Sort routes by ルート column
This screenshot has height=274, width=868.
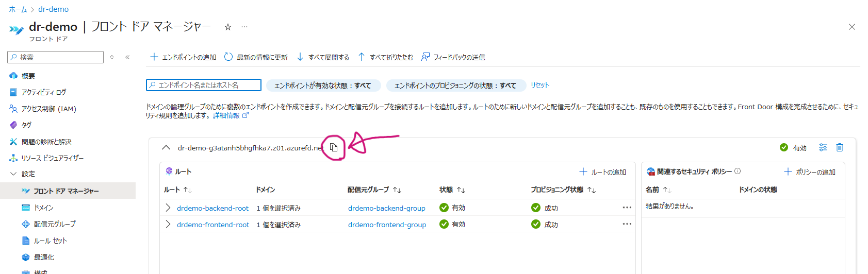[177, 190]
